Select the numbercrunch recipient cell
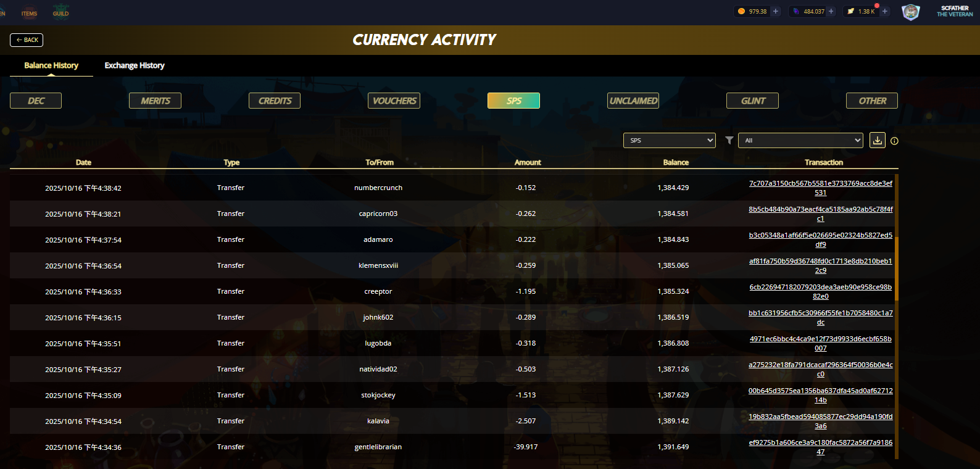 click(378, 188)
